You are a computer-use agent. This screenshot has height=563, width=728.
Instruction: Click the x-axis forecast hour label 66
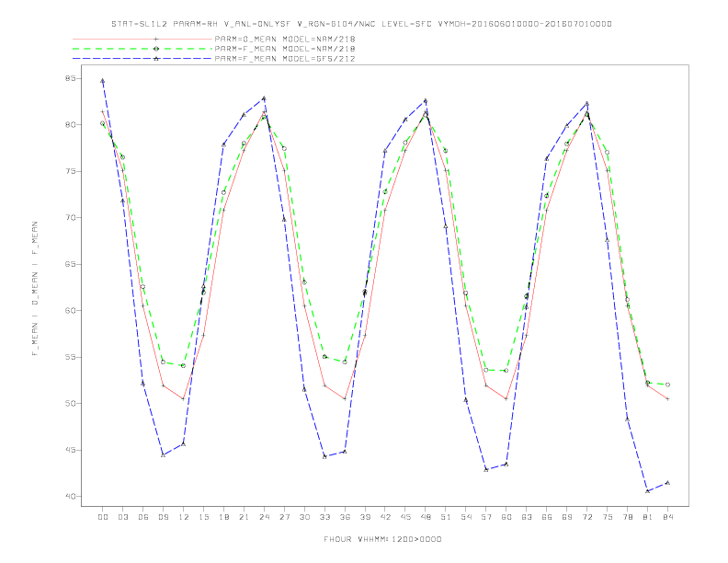click(547, 517)
